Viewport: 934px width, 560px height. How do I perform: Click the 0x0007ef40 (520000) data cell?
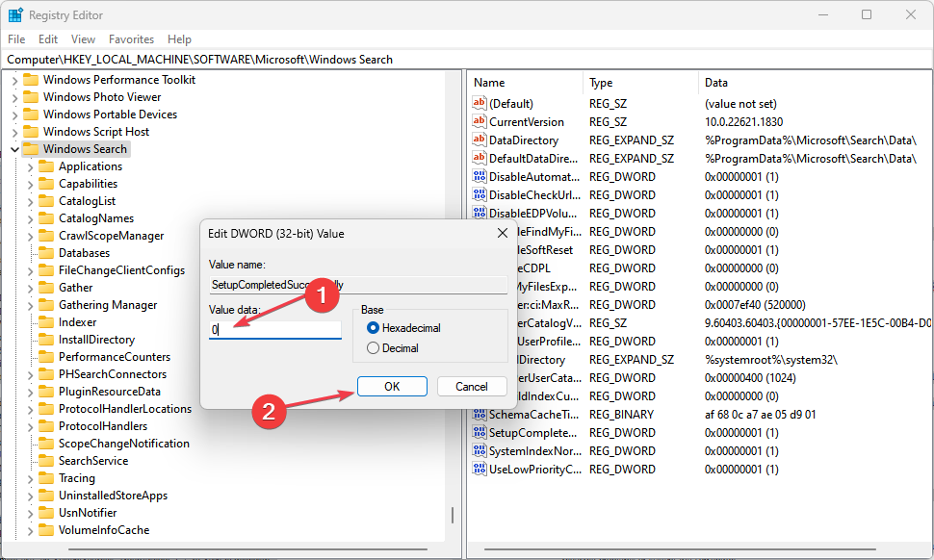tap(755, 305)
